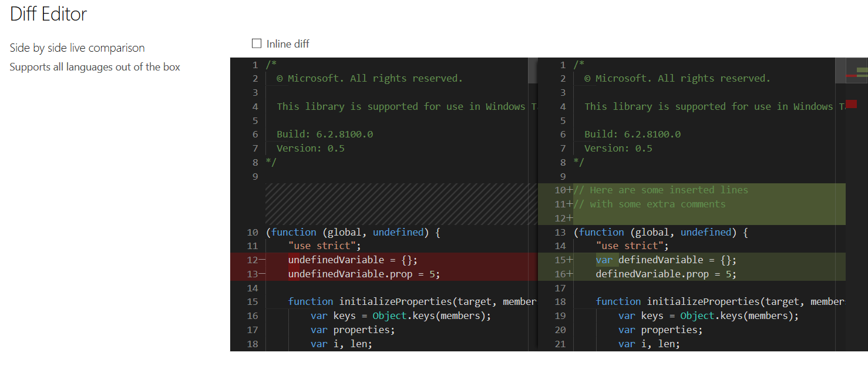Screen dimensions: 868x366
Task: Click inserted comment '// with some extra comments'
Action: click(650, 204)
